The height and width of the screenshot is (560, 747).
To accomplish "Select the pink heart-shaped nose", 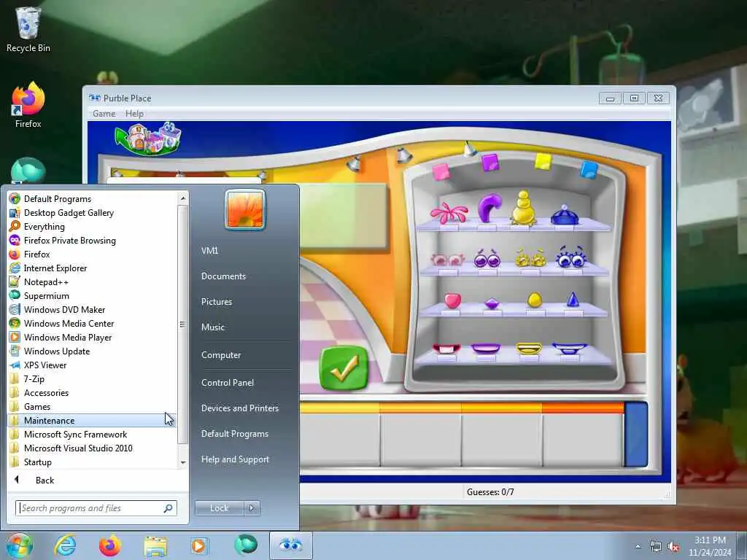I will pos(452,301).
